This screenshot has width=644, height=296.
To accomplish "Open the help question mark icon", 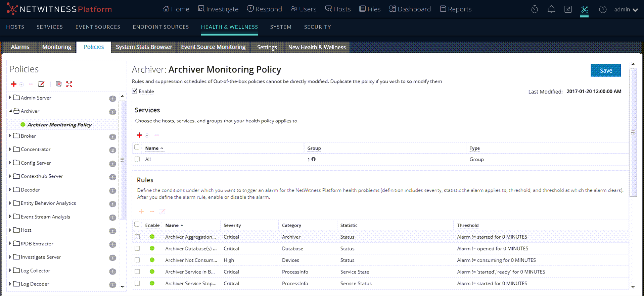I will point(603,9).
